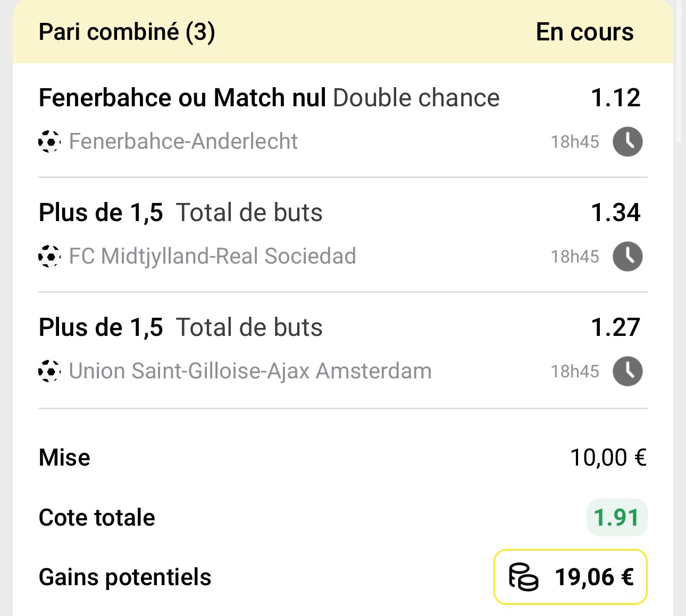
Task: Click the football icon beside Fenerbahce-Anderlecht
Action: tap(49, 141)
